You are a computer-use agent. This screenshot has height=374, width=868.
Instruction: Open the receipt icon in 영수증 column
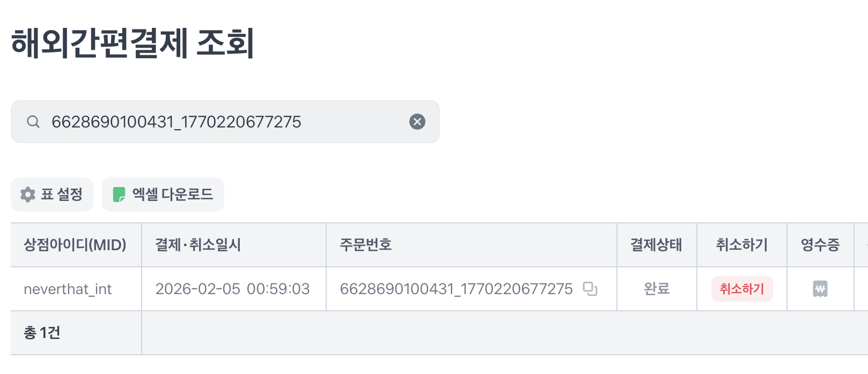point(820,289)
